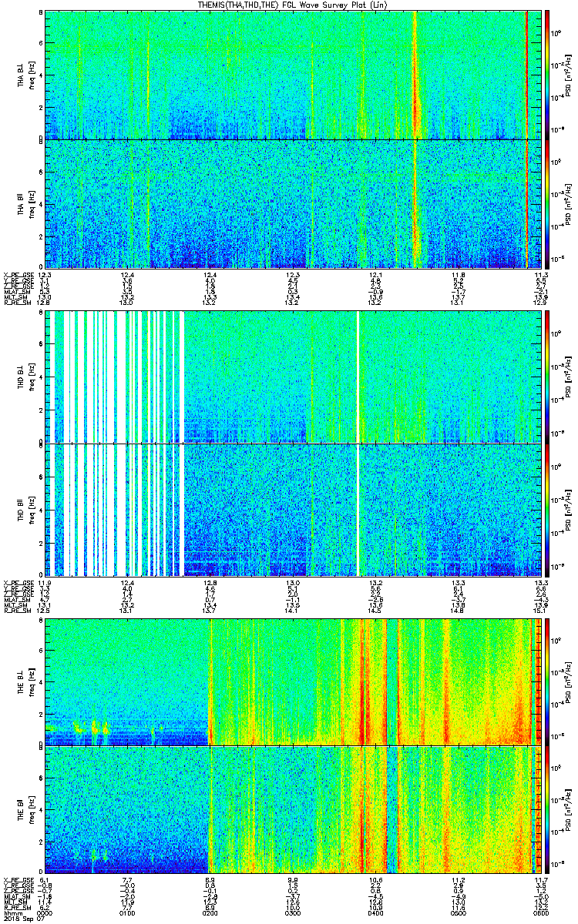Click the X_RE_GSE label under the THA panels

point(17,275)
